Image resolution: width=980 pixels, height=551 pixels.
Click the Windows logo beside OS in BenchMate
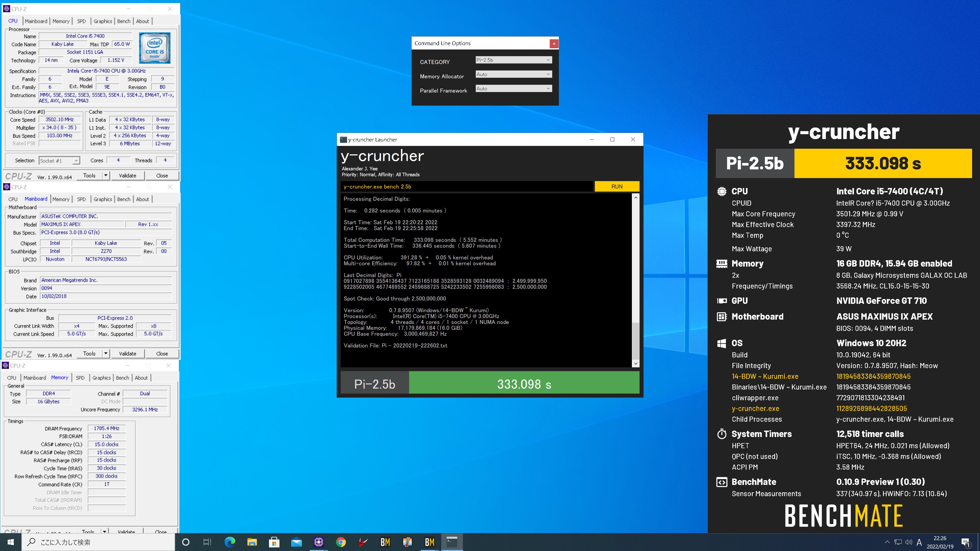click(721, 343)
